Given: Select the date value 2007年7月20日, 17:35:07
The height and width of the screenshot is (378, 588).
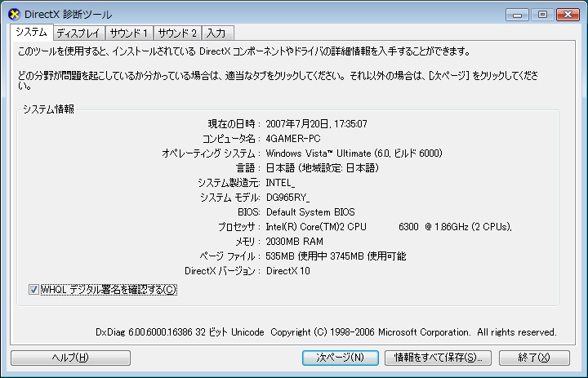Looking at the screenshot, I should coord(317,124).
